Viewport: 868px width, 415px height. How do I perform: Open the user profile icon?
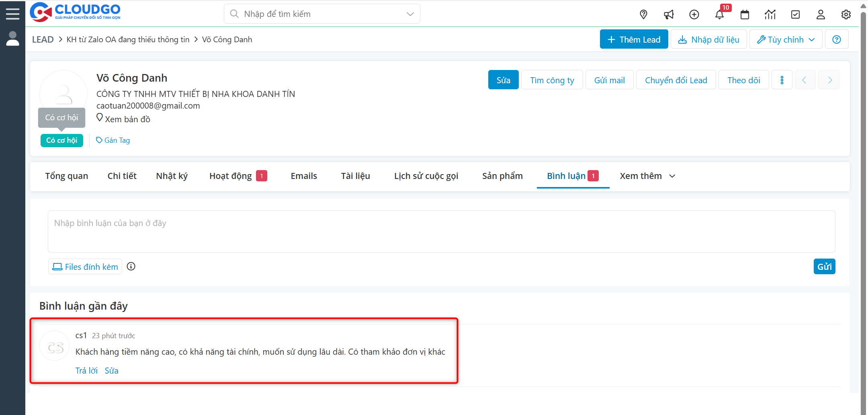[821, 14]
